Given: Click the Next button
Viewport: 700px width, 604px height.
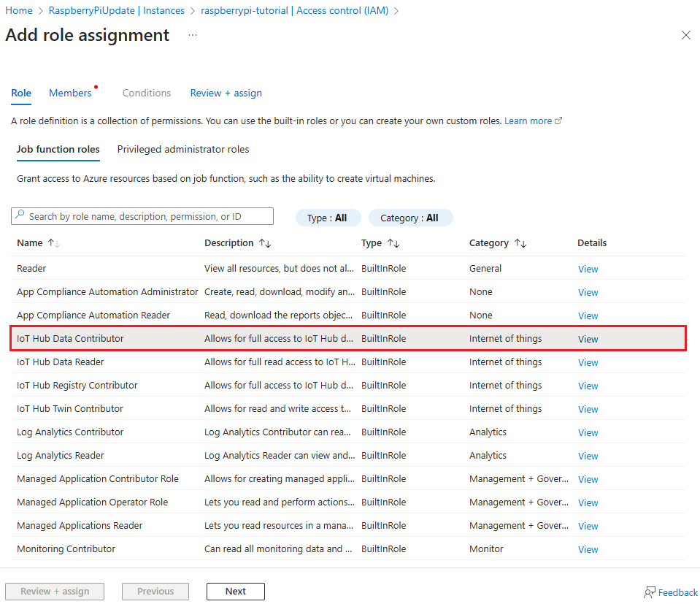Looking at the screenshot, I should [235, 591].
